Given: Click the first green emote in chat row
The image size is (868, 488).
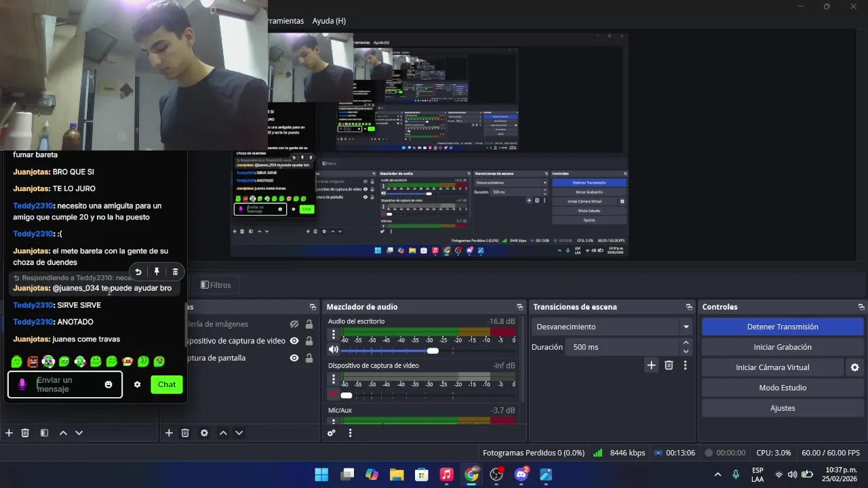Looking at the screenshot, I should click(17, 362).
